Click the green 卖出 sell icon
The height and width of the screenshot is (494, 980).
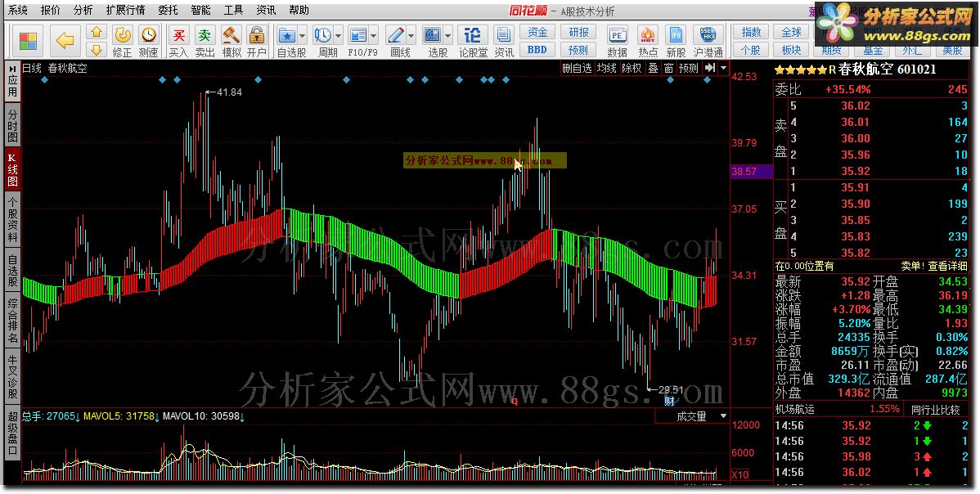point(205,36)
